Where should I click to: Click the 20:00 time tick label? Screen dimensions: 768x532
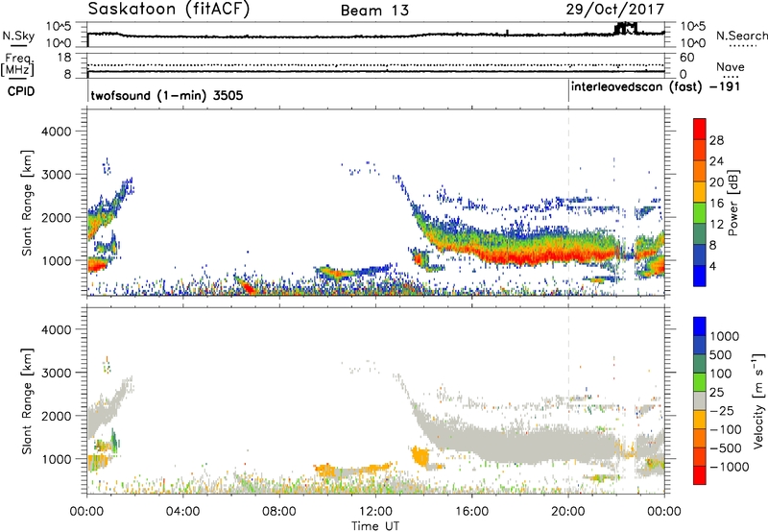point(568,512)
